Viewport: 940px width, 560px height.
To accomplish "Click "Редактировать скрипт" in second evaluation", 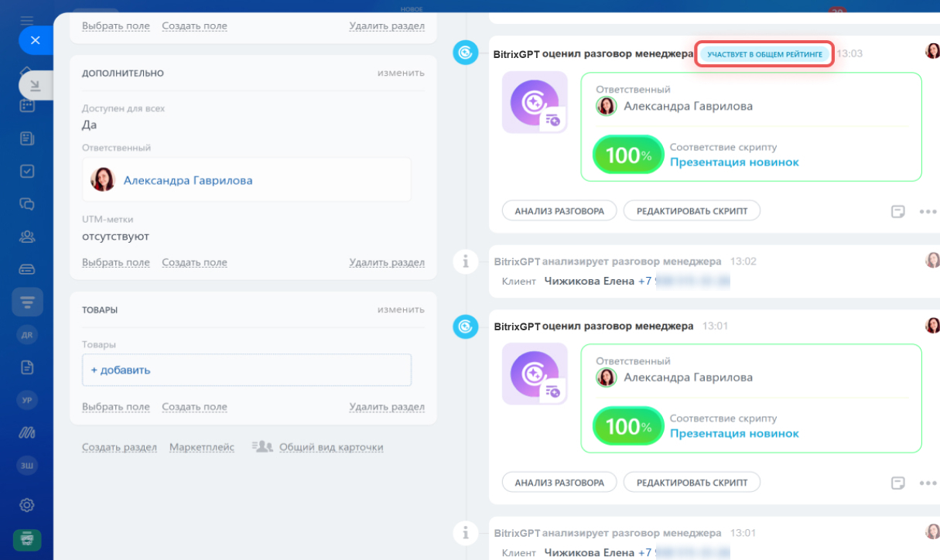I will click(692, 482).
